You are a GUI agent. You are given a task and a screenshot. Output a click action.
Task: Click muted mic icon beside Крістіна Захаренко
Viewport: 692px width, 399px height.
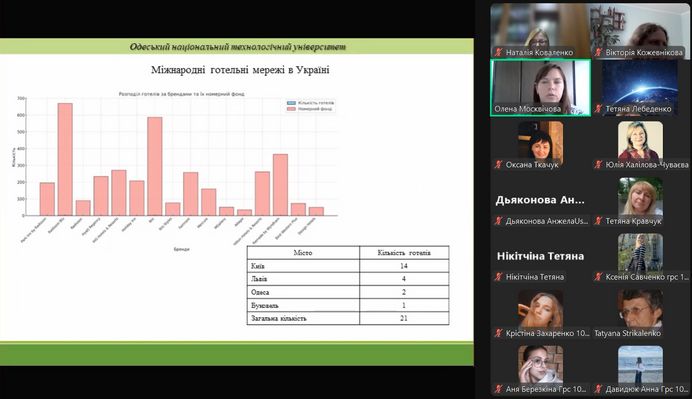pos(498,333)
